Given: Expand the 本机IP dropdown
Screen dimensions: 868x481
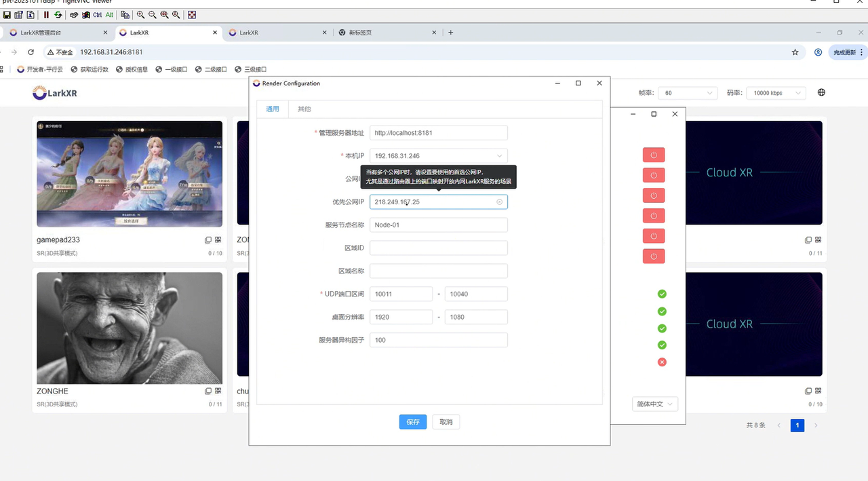Looking at the screenshot, I should click(439, 156).
